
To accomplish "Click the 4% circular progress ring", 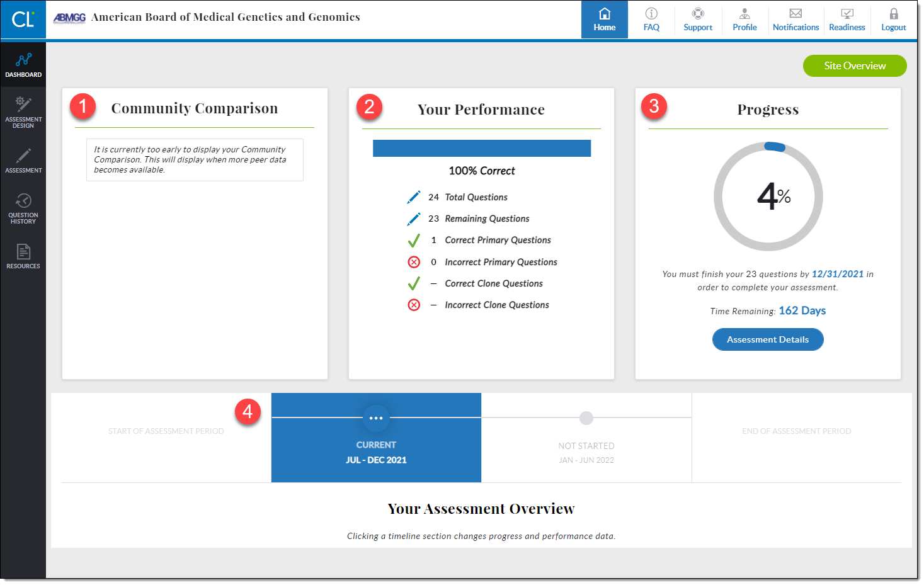I will click(768, 196).
